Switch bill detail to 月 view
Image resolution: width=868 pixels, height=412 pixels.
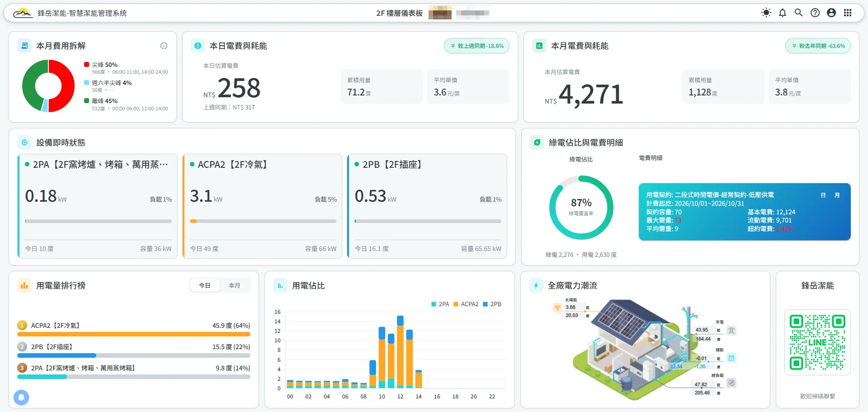pos(837,195)
